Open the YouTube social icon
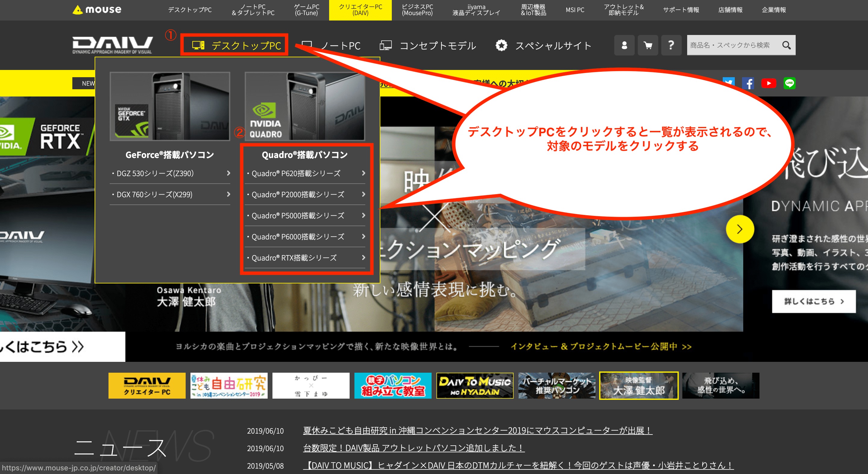868x474 pixels. (x=769, y=83)
